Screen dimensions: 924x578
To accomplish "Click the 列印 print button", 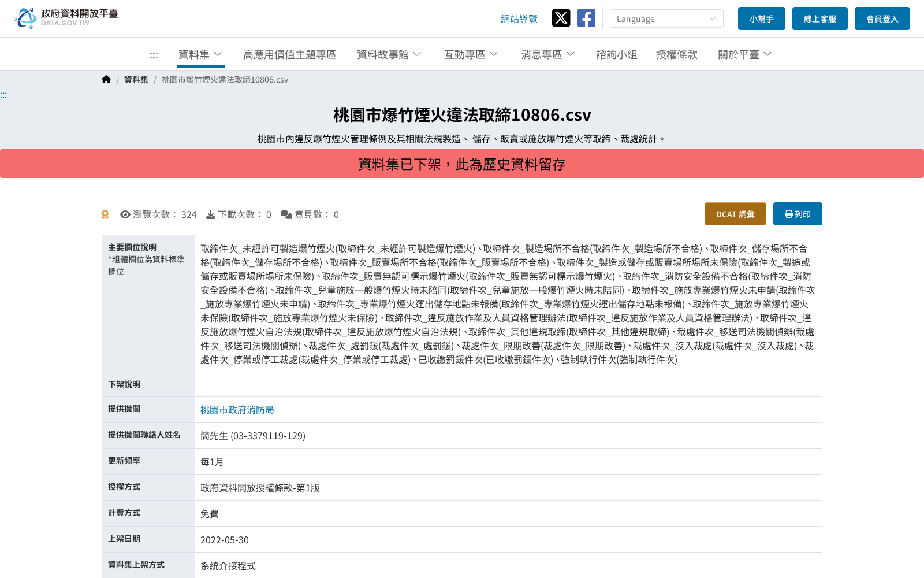I will 798,214.
